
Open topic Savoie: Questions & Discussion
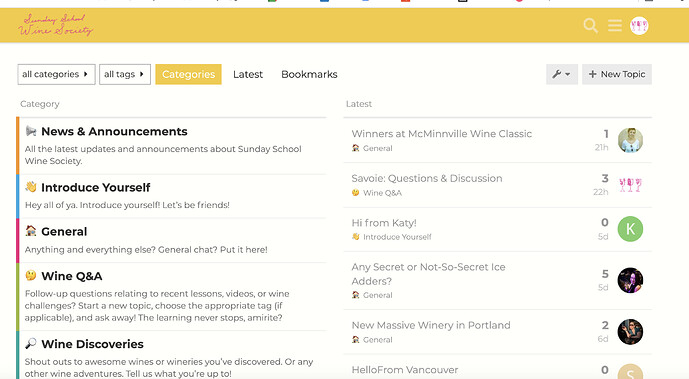click(427, 178)
